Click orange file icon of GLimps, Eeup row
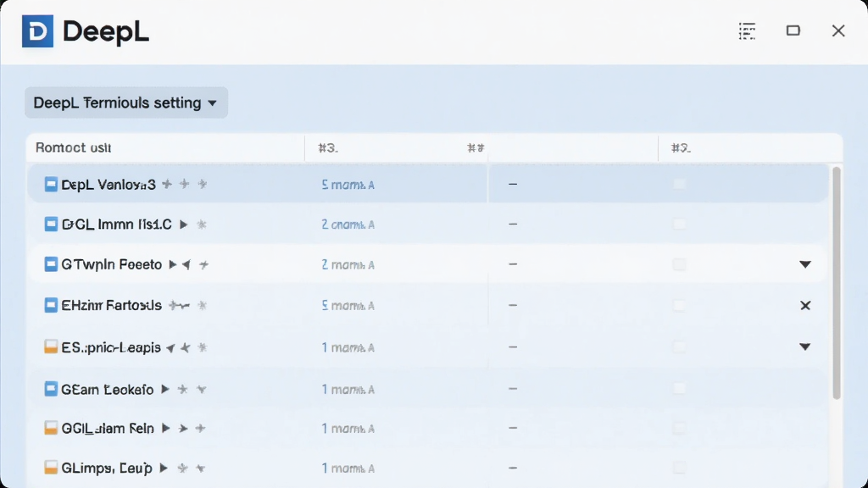This screenshot has height=488, width=868. (51, 468)
